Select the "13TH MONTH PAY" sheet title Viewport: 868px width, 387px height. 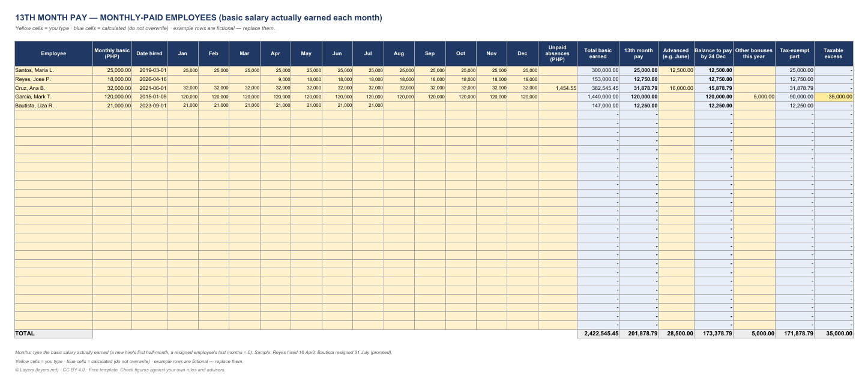point(198,17)
